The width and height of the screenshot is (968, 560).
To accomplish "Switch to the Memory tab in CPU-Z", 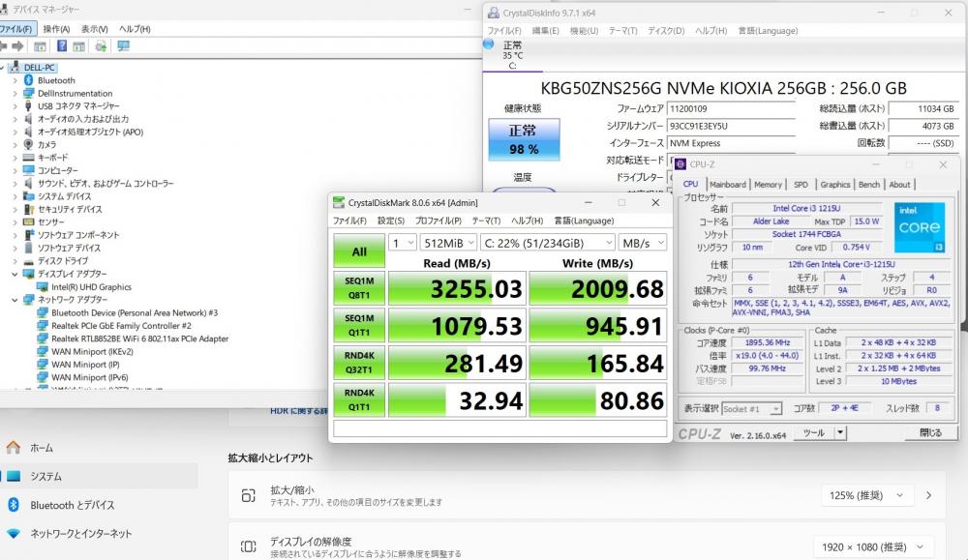I will coord(768,185).
